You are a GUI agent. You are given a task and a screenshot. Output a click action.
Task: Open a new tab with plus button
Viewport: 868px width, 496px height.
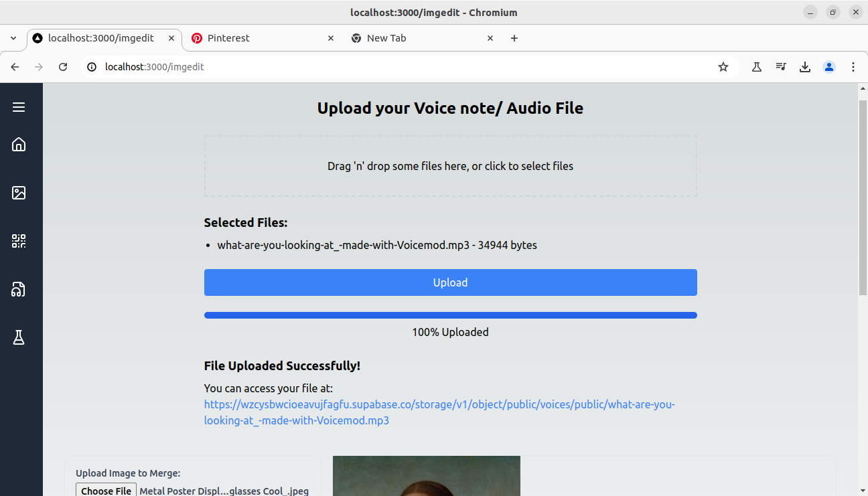click(514, 38)
